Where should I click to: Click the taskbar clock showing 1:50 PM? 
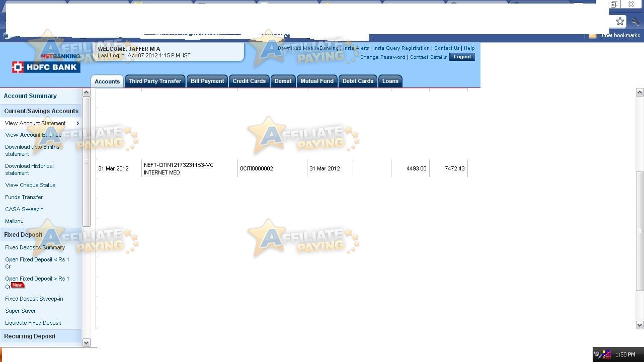[625, 354]
